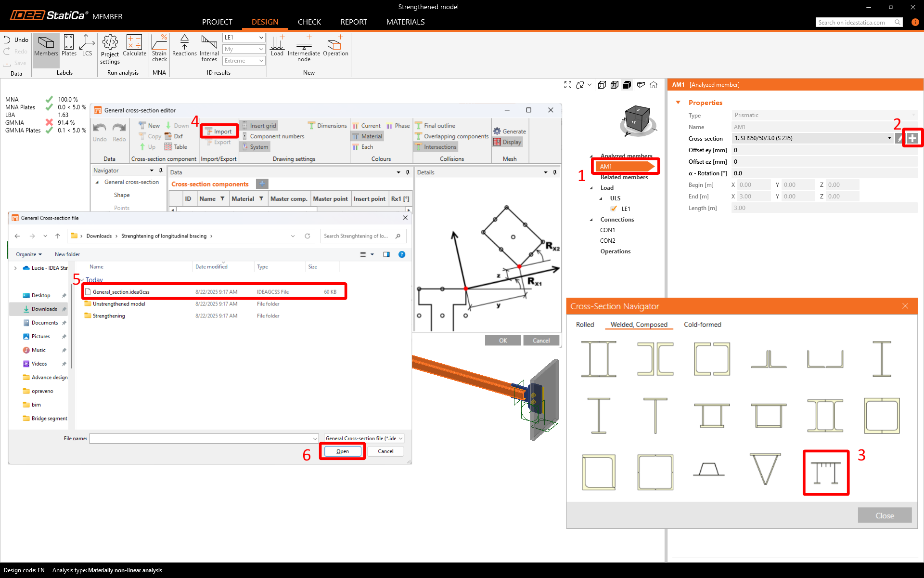The width and height of the screenshot is (924, 578).
Task: Toggle the LE1 load checkbox
Action: [x=614, y=209]
